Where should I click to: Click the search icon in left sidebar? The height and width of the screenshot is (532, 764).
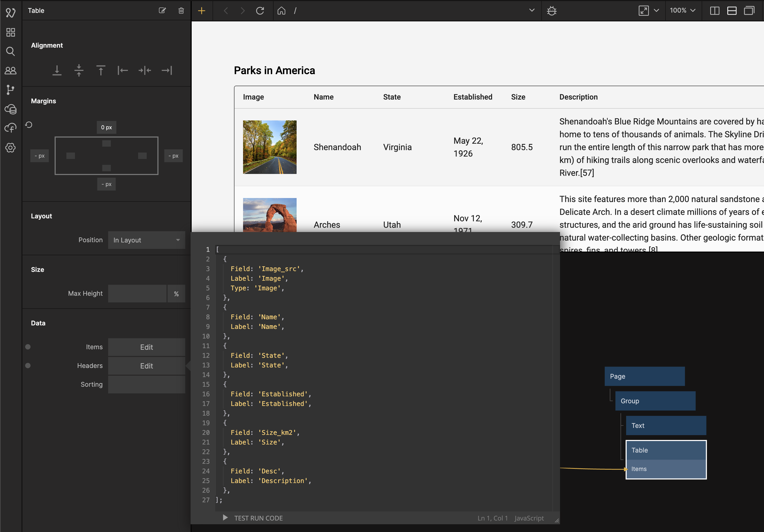click(11, 52)
